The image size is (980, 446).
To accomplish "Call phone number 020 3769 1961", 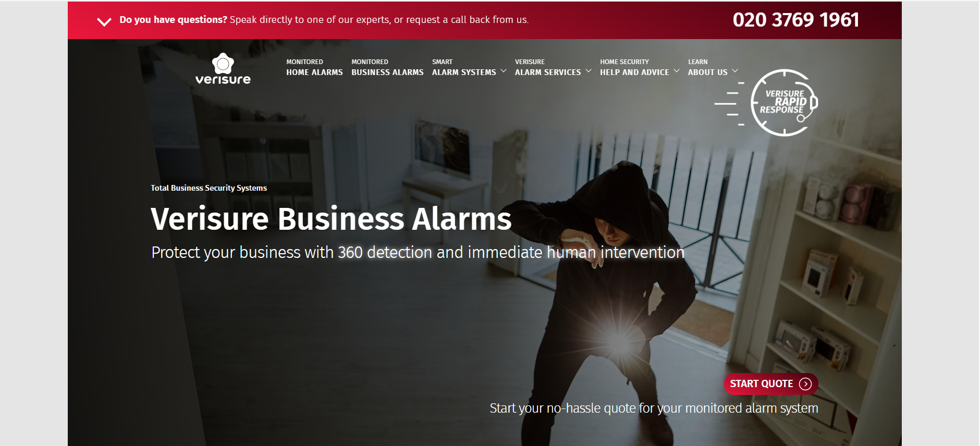I will pos(796,20).
